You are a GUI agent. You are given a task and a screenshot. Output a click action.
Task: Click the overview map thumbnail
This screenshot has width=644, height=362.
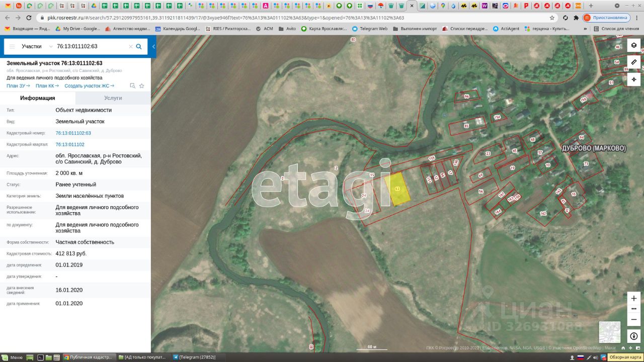[609, 332]
